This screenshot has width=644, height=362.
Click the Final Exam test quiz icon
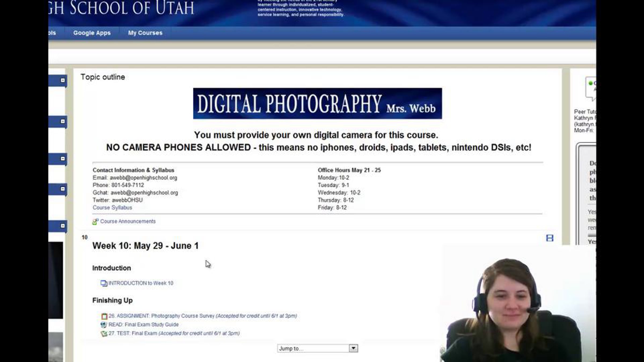tap(104, 334)
